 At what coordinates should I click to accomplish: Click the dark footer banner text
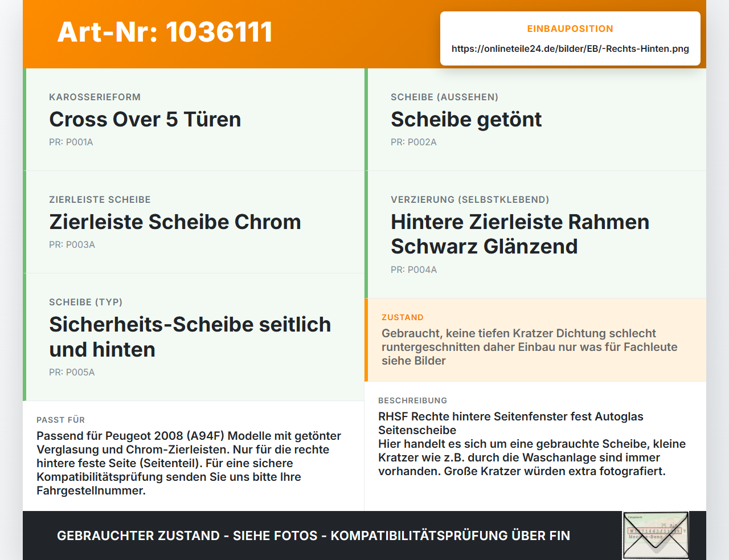click(x=313, y=536)
